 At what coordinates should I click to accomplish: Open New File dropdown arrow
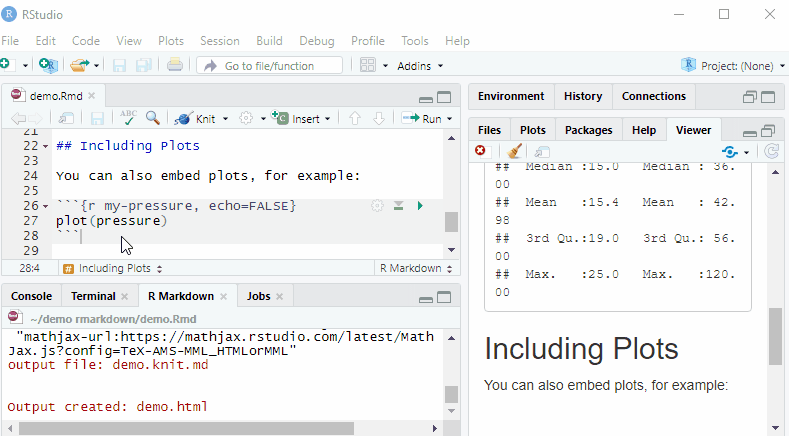(25, 66)
